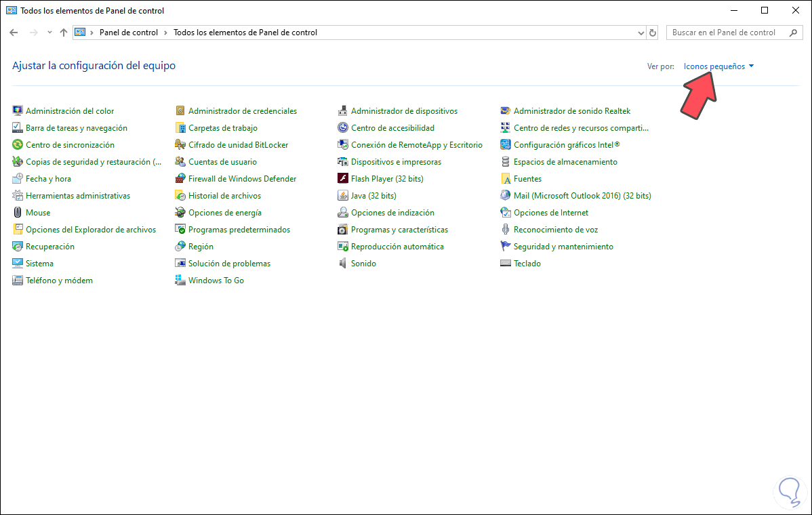Expand the chevron after Panel de control breadcrumb
This screenshot has height=515, width=812.
(x=165, y=33)
